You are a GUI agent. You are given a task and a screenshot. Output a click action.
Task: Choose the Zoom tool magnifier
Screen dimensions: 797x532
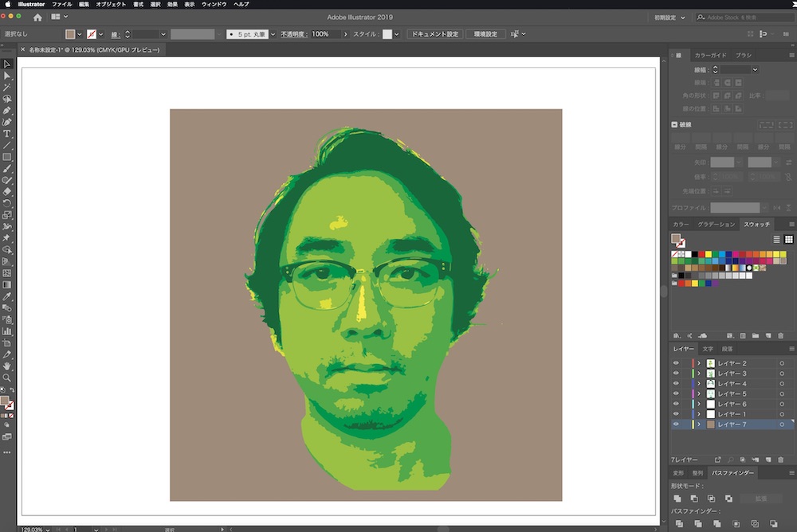[x=7, y=377]
